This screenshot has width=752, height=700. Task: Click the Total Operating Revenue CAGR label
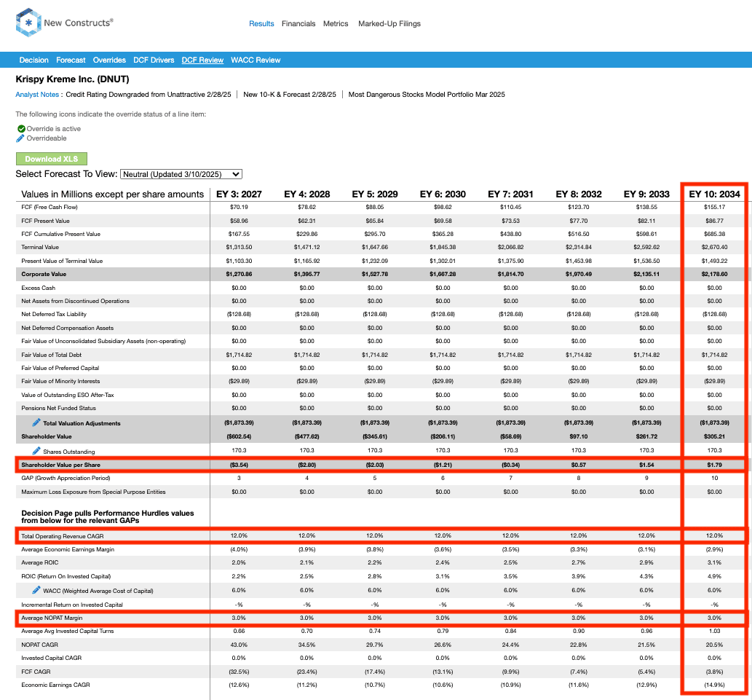point(63,536)
